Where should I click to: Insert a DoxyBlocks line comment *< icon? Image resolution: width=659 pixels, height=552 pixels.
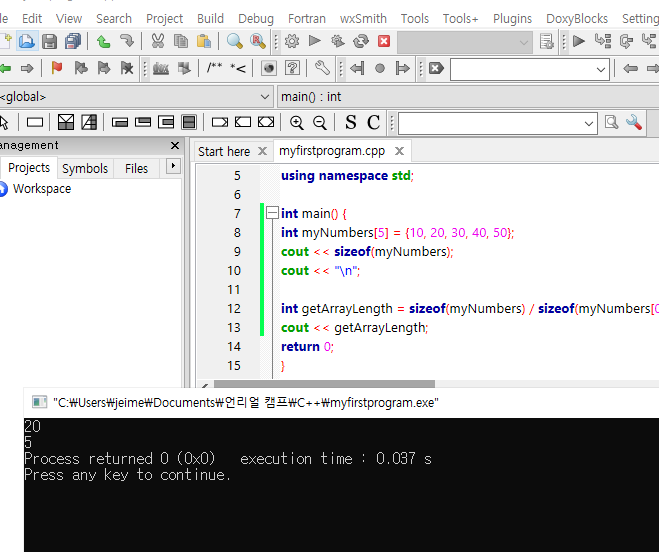(x=238, y=68)
